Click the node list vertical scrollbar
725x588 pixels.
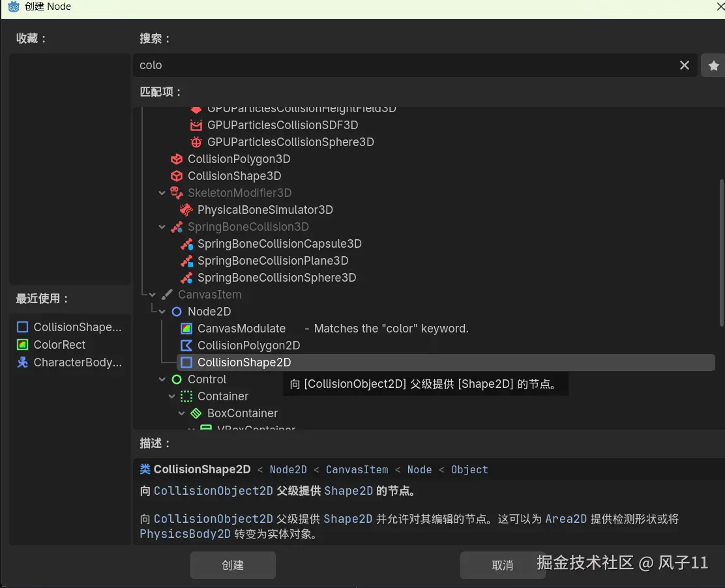pyautogui.click(x=721, y=253)
